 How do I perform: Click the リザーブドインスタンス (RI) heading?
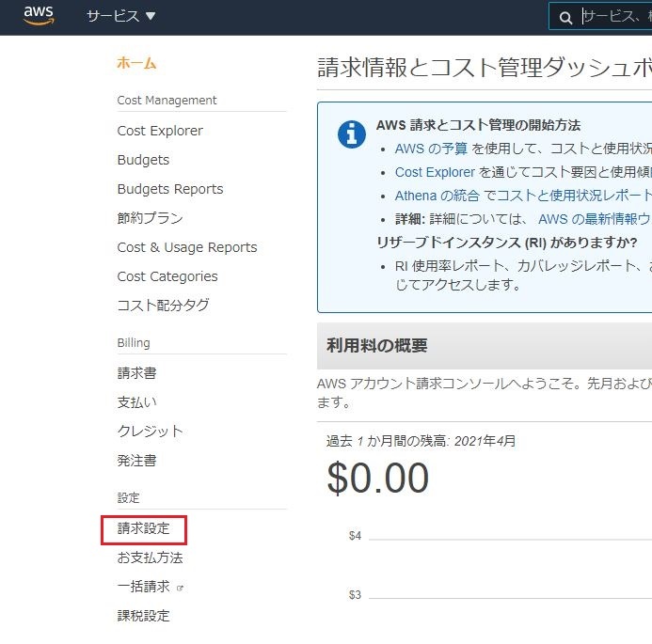507,243
